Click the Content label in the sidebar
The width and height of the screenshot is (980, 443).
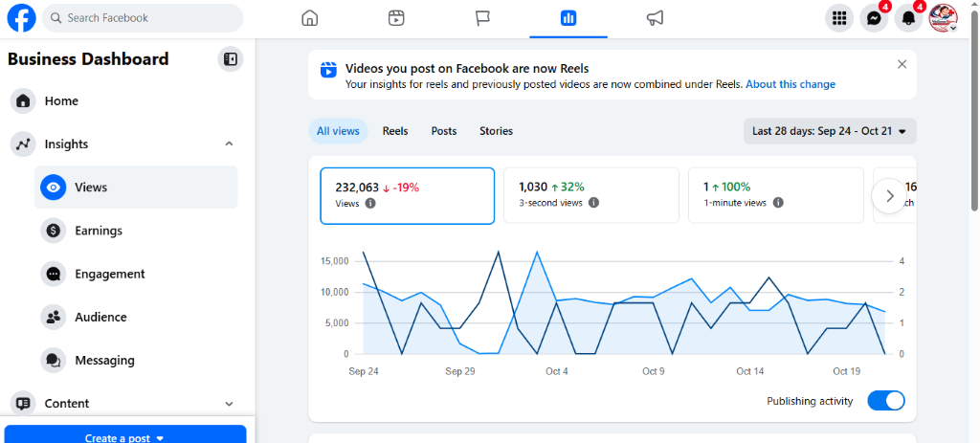point(67,404)
